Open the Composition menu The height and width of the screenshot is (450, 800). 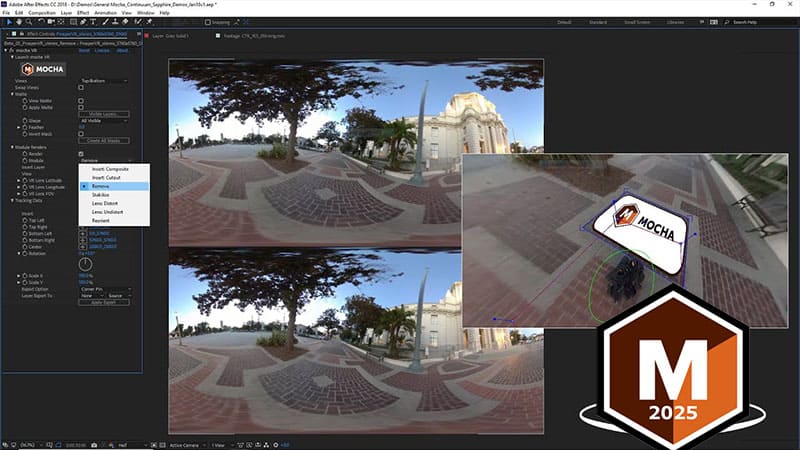[x=42, y=13]
